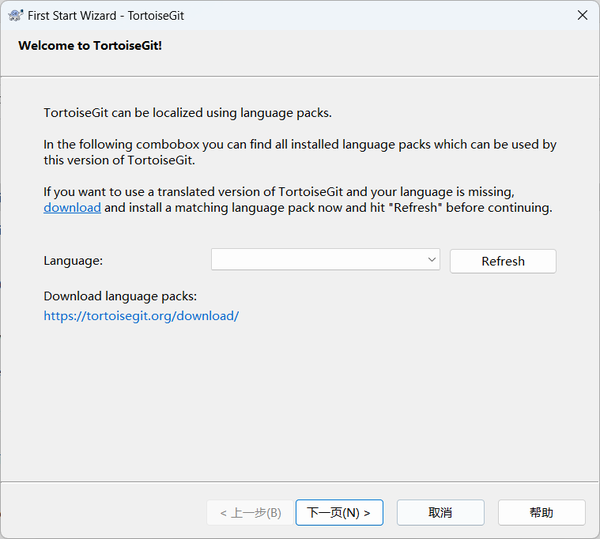The height and width of the screenshot is (539, 600).
Task: Follow the inline "download" hyperlink
Action: 72,208
